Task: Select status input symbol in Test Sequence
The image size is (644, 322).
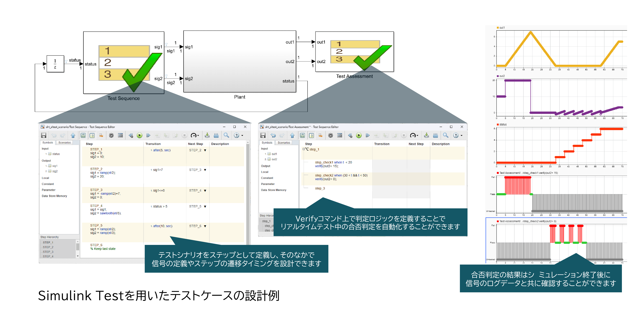Action: click(54, 154)
